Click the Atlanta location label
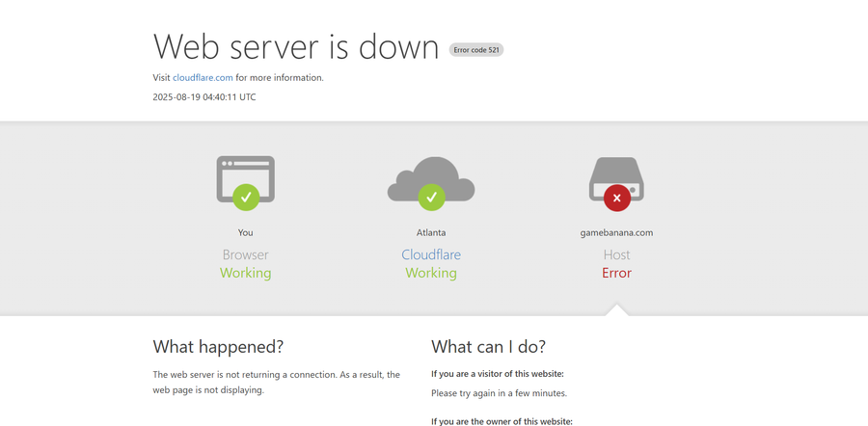Screen dimensions: 868x426 (x=431, y=232)
